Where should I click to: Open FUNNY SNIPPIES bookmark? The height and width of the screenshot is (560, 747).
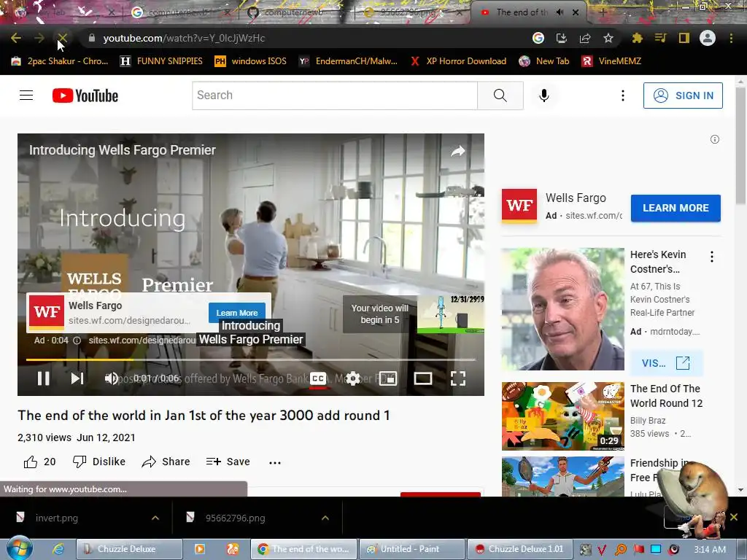pyautogui.click(x=161, y=61)
